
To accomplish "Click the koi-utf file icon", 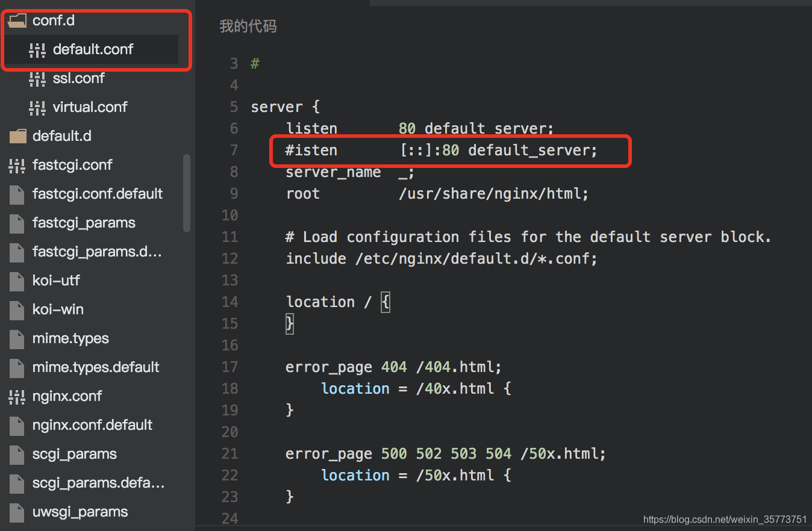I will (x=17, y=281).
